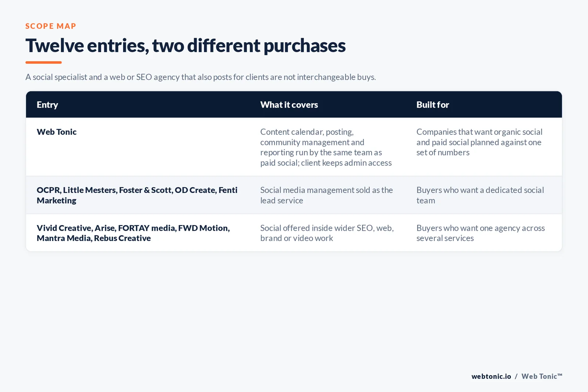Click the Web Tonic entry cell
The image size is (588, 392).
(x=57, y=132)
